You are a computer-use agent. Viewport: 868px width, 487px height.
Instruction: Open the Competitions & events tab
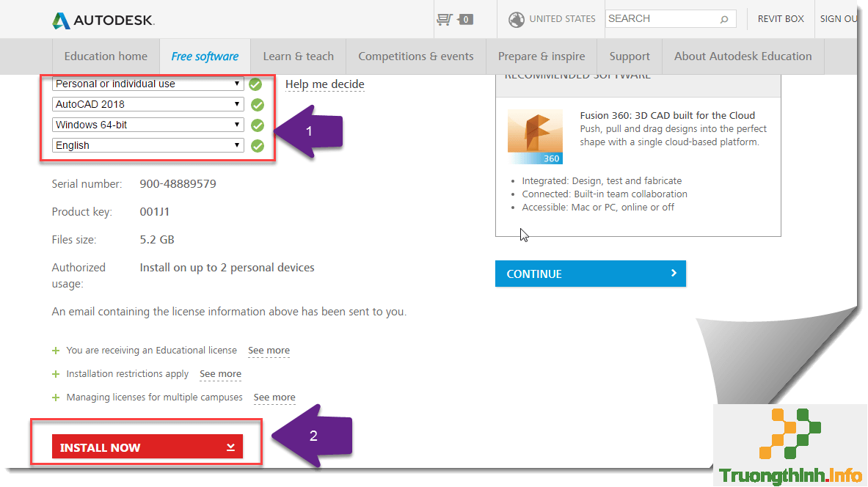416,56
